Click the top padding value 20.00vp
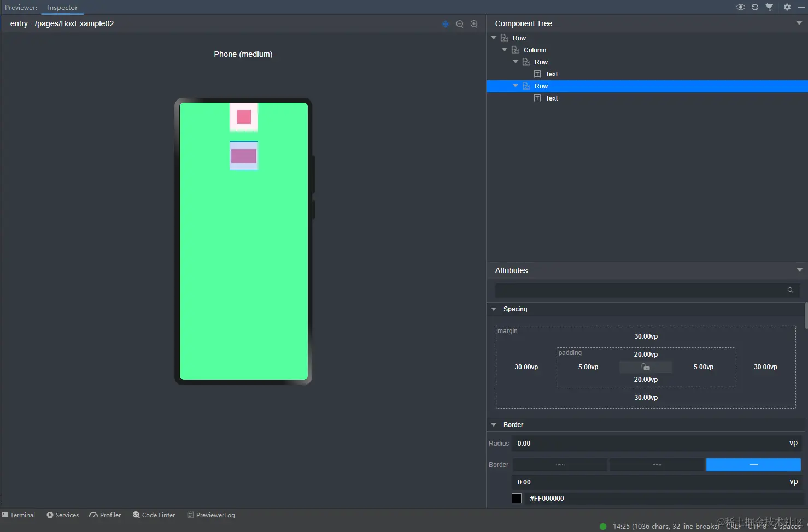Image resolution: width=808 pixels, height=532 pixels. [646, 354]
